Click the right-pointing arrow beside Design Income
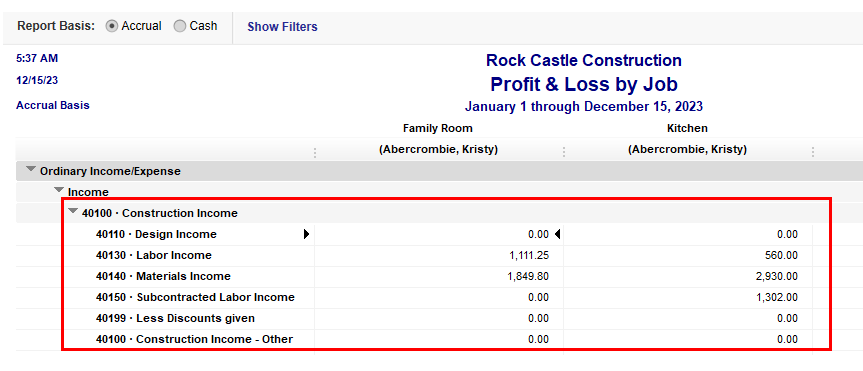Screen dimensions: 863x371 click(x=307, y=234)
